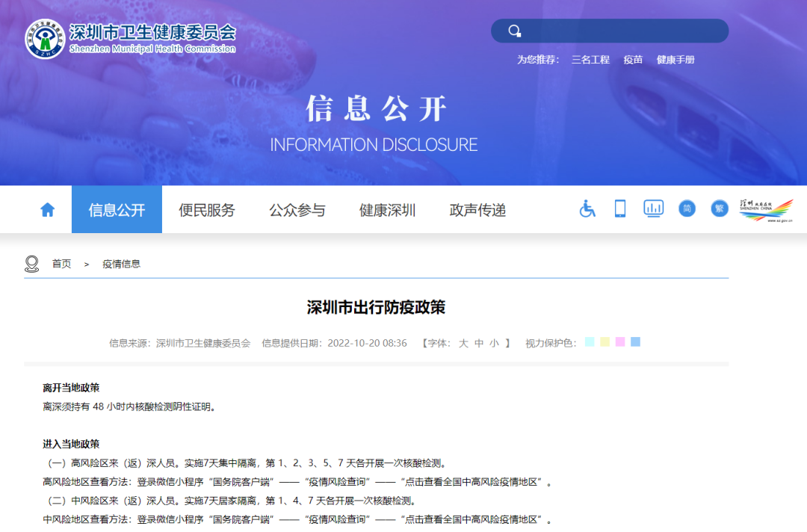The height and width of the screenshot is (532, 807).
Task: Choose the pink eye-protection color
Action: tap(620, 341)
